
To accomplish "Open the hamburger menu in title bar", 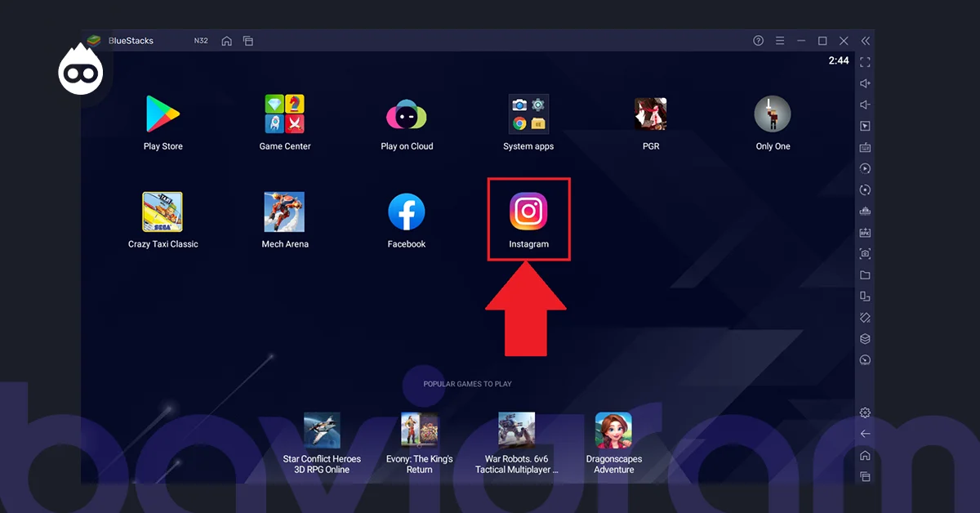I will [780, 41].
